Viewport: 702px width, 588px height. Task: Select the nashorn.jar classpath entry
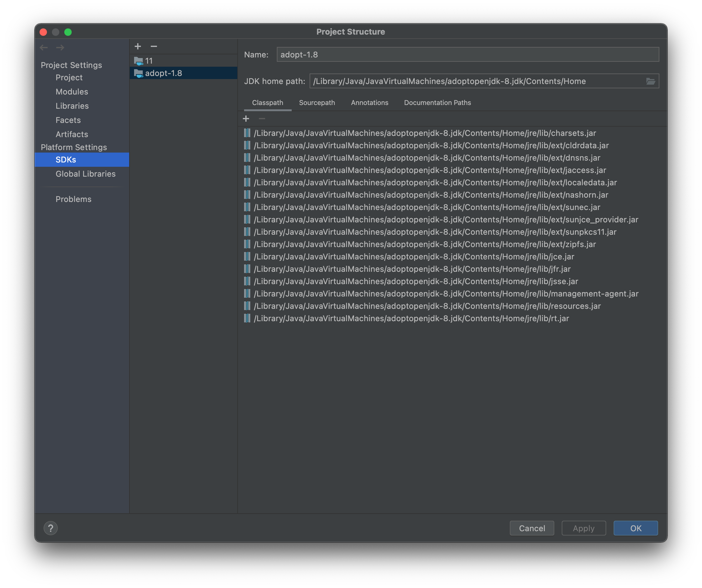(x=430, y=195)
